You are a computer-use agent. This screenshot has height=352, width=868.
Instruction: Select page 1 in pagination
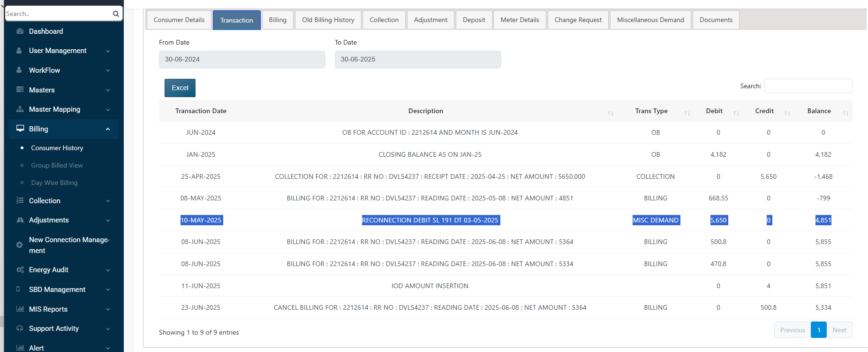click(819, 330)
